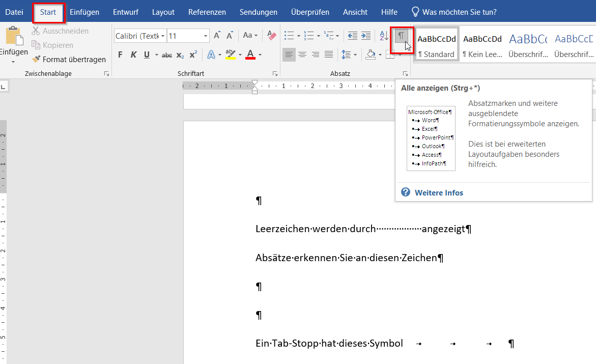The image size is (596, 364).
Task: Increase the paragraph indent
Action: 366,36
